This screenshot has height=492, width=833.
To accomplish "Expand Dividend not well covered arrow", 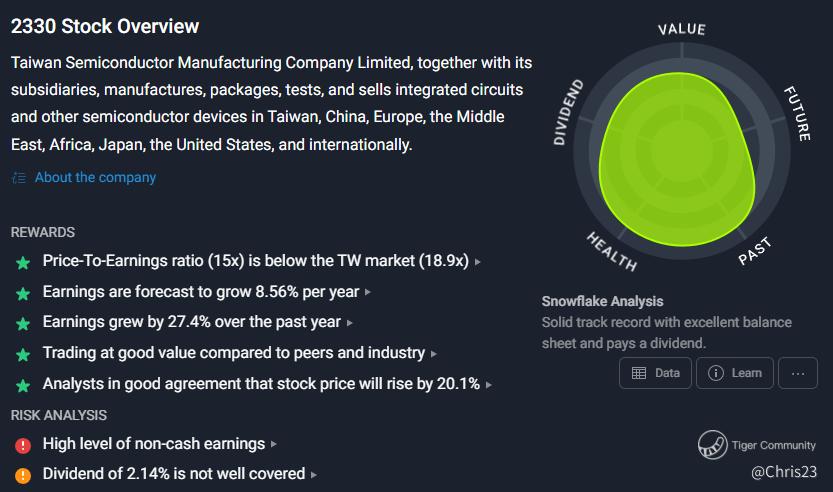I will pyautogui.click(x=314, y=475).
